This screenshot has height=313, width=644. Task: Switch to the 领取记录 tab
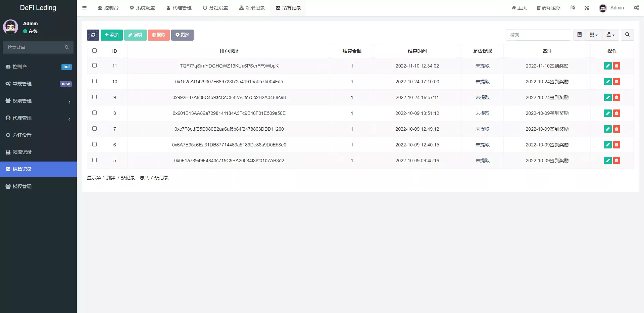coord(252,7)
